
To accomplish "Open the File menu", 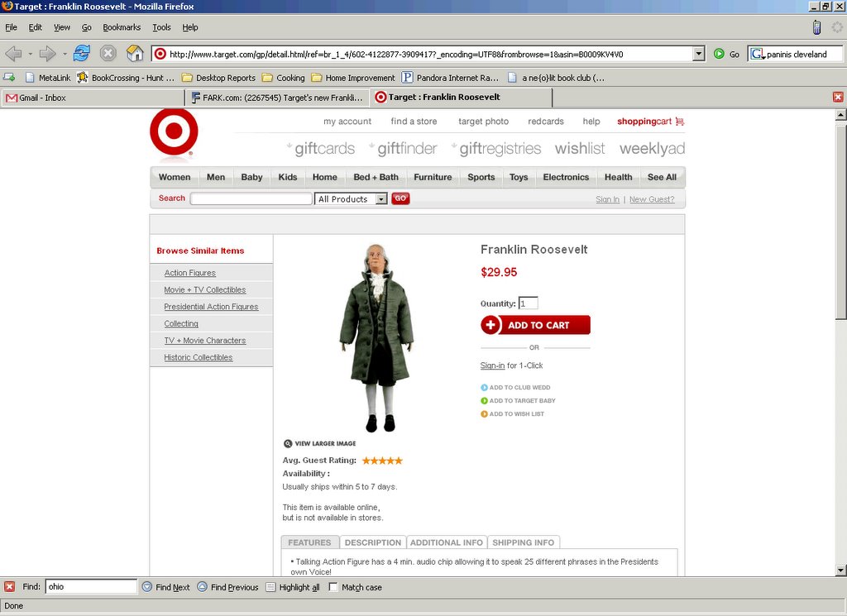I will coord(11,27).
